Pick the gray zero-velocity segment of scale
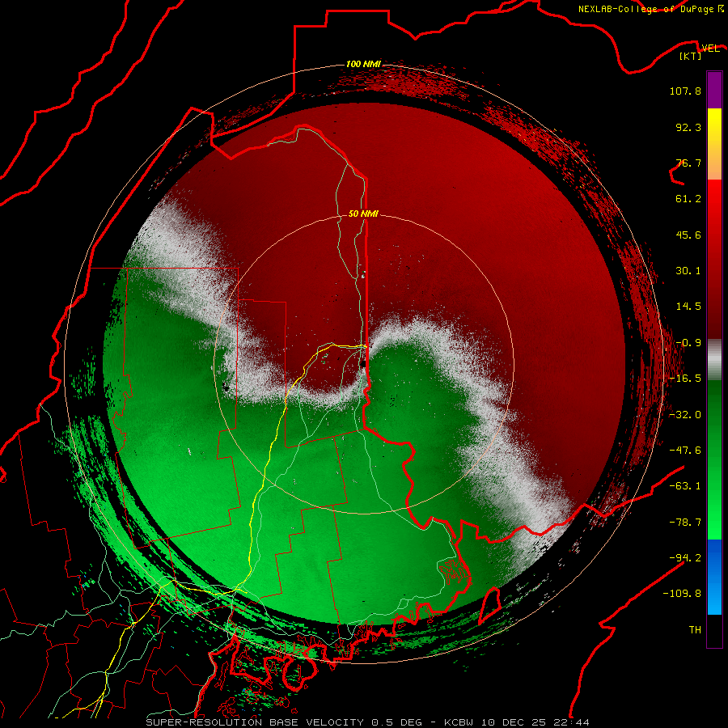The height and width of the screenshot is (728, 728). click(714, 360)
